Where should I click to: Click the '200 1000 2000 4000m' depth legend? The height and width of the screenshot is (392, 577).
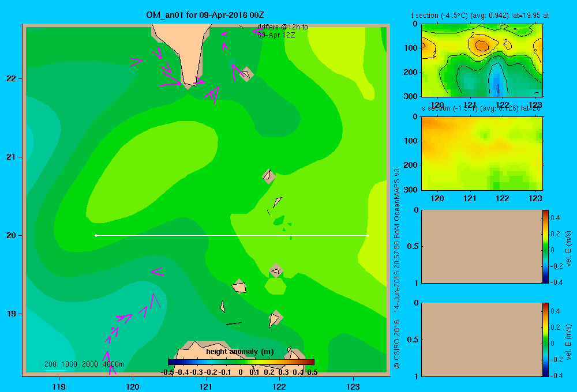[84, 364]
